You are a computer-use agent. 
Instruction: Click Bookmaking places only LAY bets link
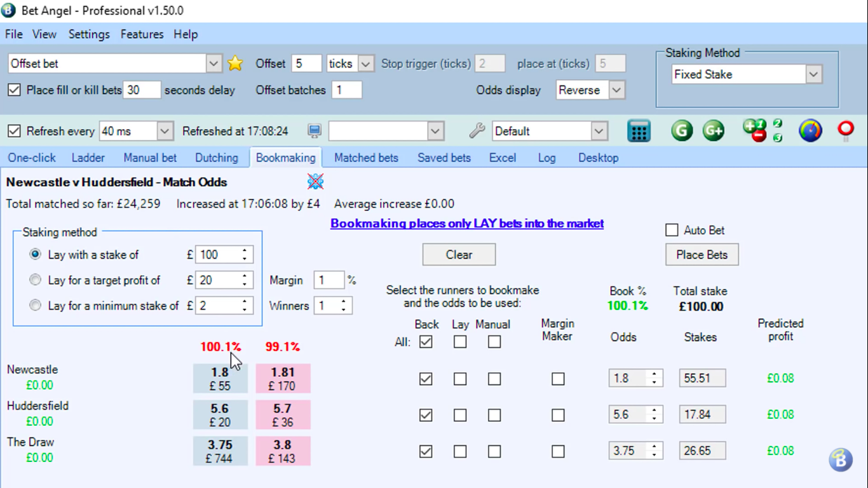click(467, 224)
